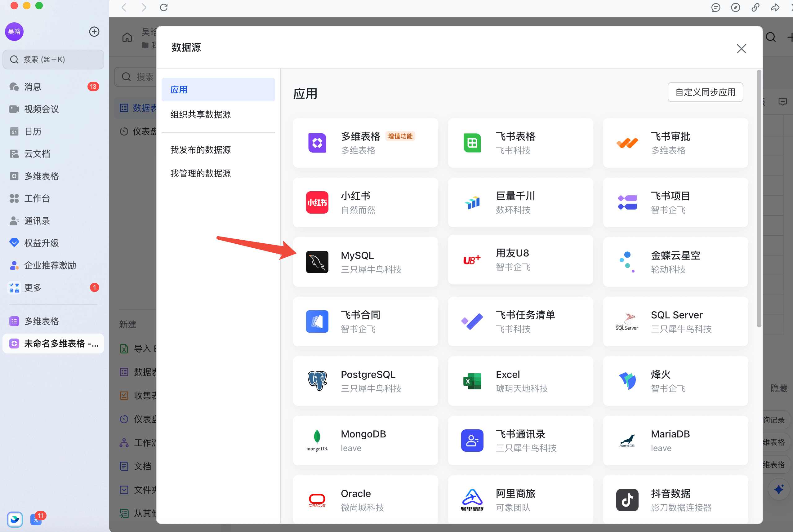
Task: Click the forward navigation arrow
Action: point(144,7)
